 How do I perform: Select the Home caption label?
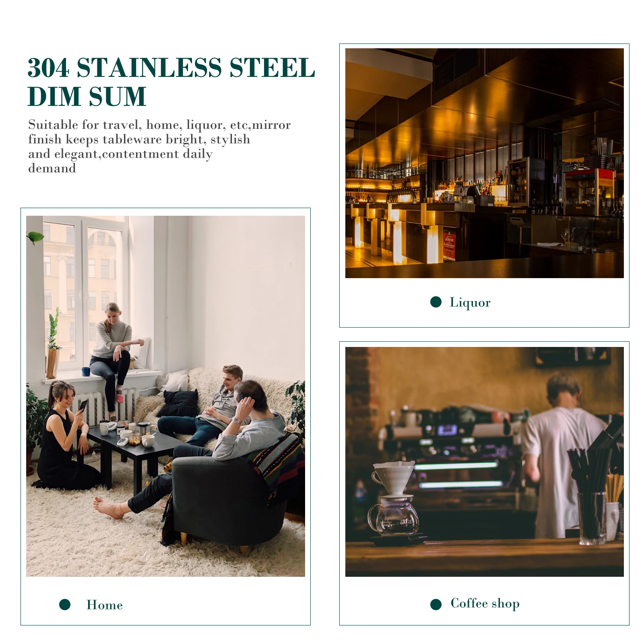click(105, 605)
